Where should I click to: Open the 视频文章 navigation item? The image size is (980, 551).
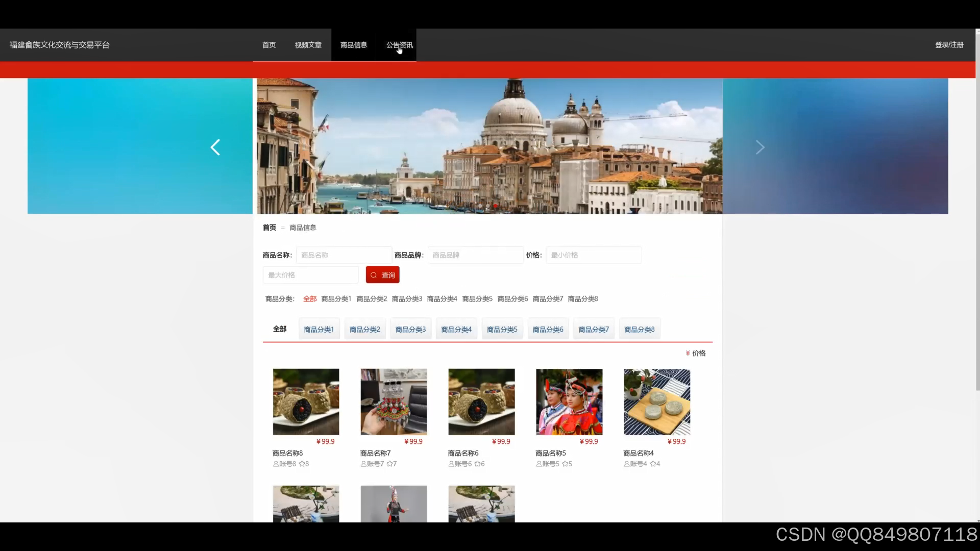click(x=308, y=45)
